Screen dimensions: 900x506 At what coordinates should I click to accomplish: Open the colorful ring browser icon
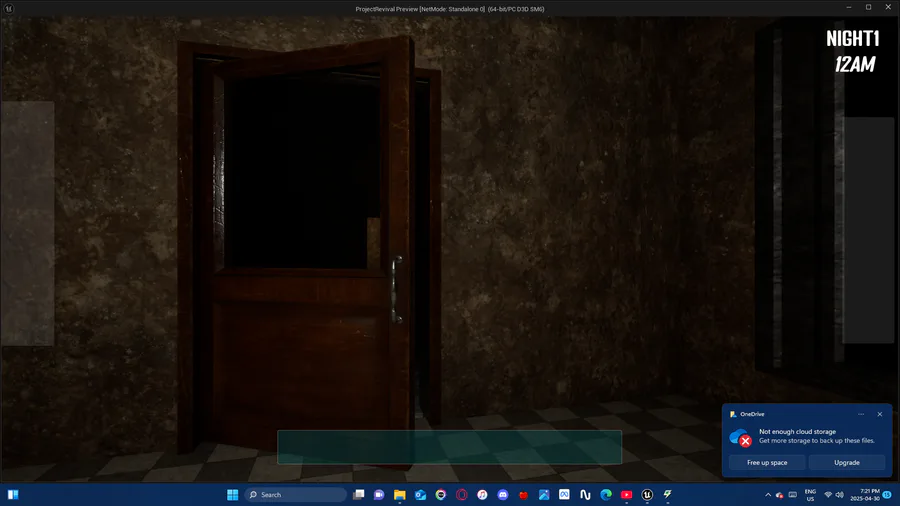[x=441, y=495]
